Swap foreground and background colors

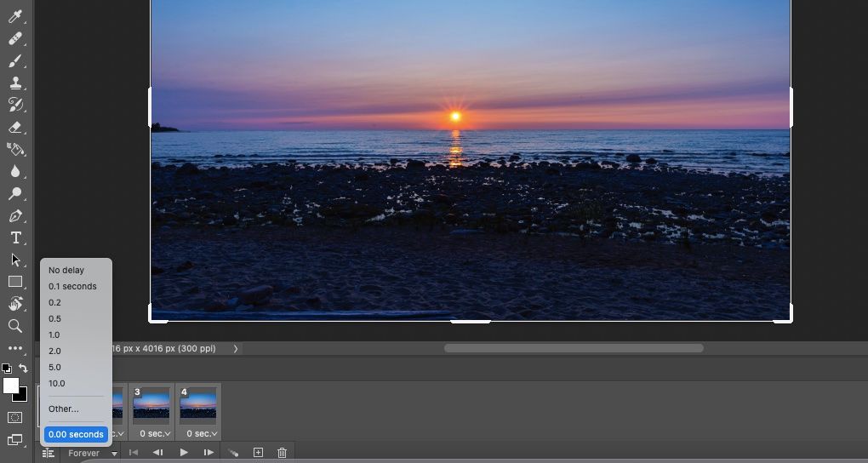coord(24,369)
